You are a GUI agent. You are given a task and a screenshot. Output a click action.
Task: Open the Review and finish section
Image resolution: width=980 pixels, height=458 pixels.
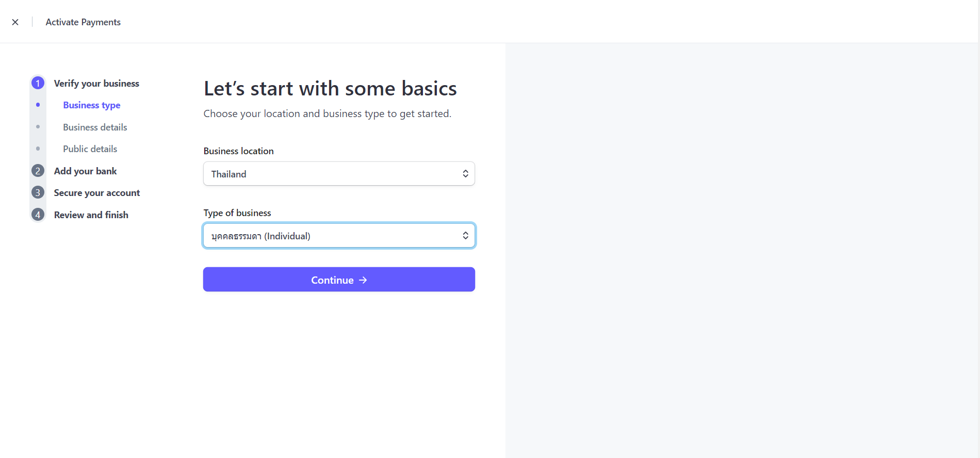[91, 215]
